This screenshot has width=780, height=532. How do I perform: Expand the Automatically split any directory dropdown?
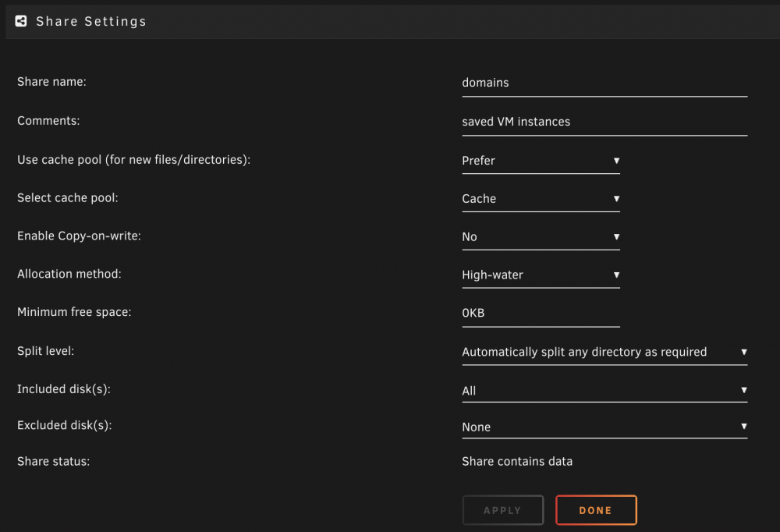pyautogui.click(x=604, y=352)
